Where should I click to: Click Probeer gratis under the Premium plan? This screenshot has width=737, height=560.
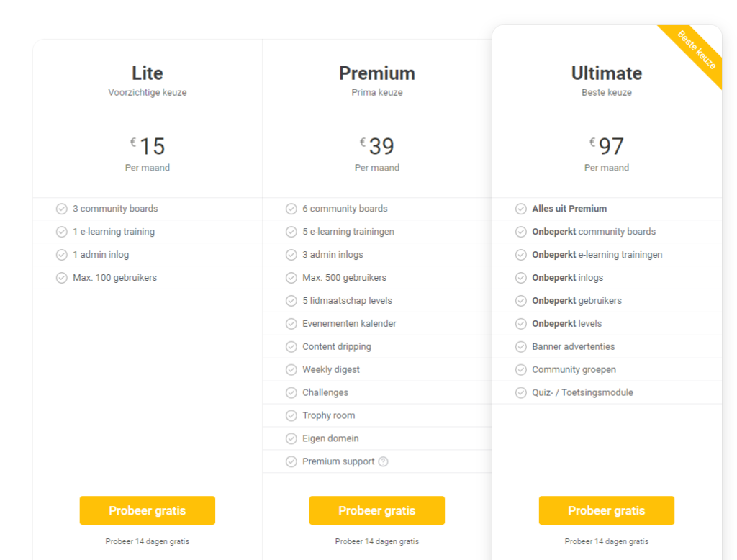tap(376, 510)
